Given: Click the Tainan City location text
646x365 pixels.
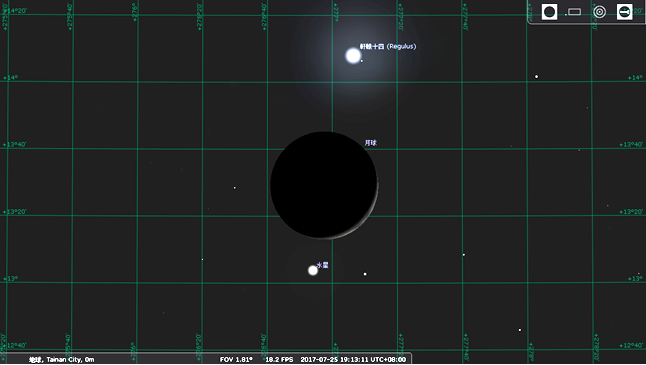Looking at the screenshot, I should 61,360.
